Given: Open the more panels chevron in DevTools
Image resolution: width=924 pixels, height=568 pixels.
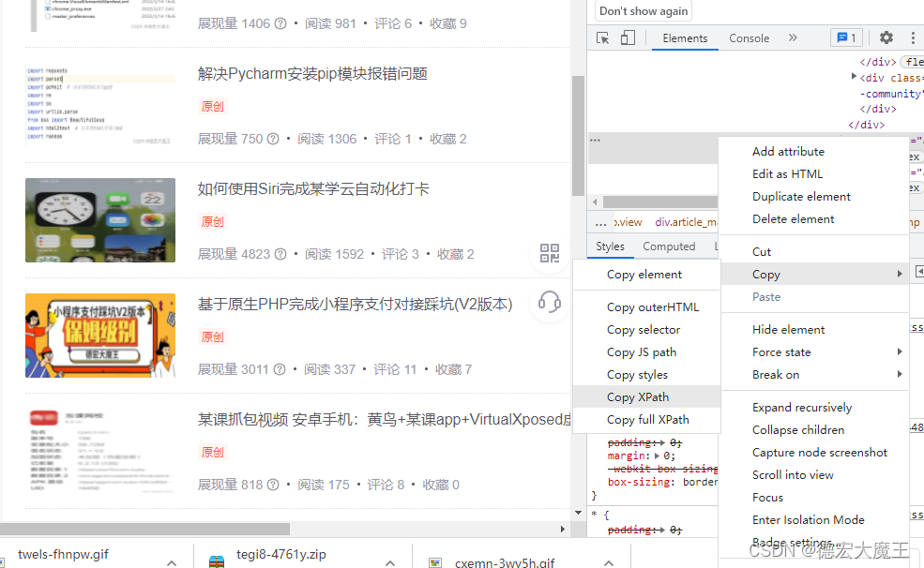Looking at the screenshot, I should (791, 38).
